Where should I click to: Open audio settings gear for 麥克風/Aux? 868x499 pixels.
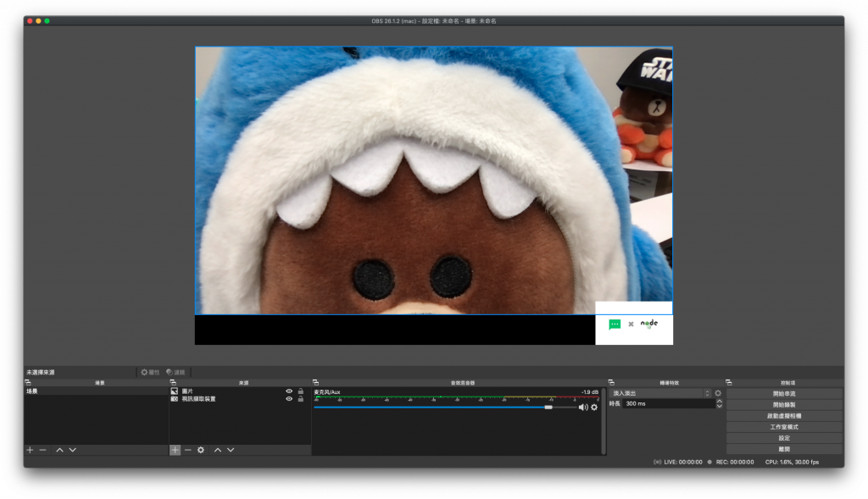click(x=594, y=408)
